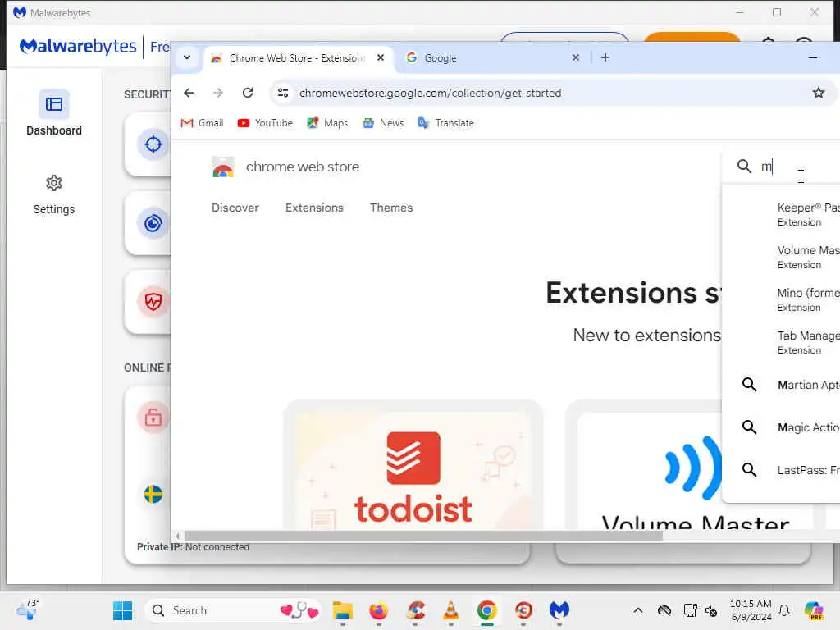Open the Extensions section
The image size is (840, 630).
tap(314, 208)
